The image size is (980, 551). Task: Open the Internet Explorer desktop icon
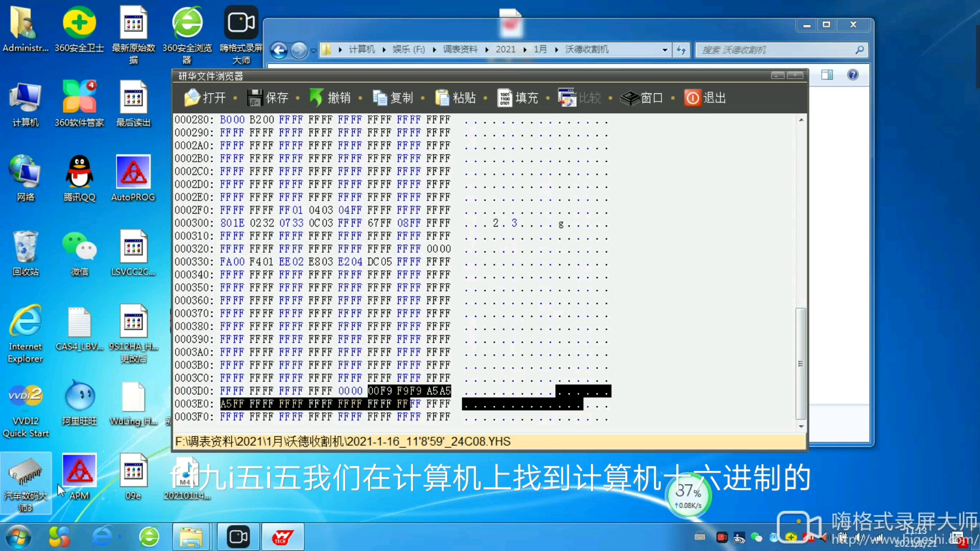point(25,334)
